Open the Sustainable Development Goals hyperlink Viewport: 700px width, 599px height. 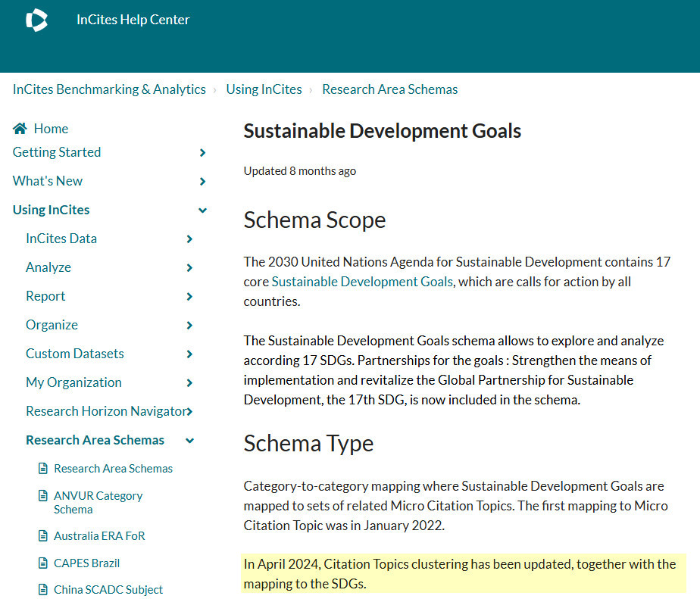(362, 282)
